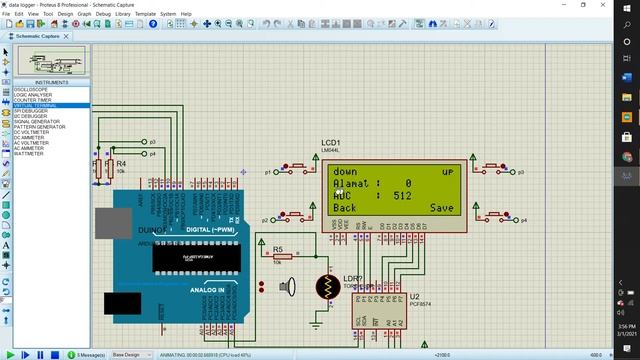Open the Debug menu
This screenshot has height=360, width=640.
point(103,14)
